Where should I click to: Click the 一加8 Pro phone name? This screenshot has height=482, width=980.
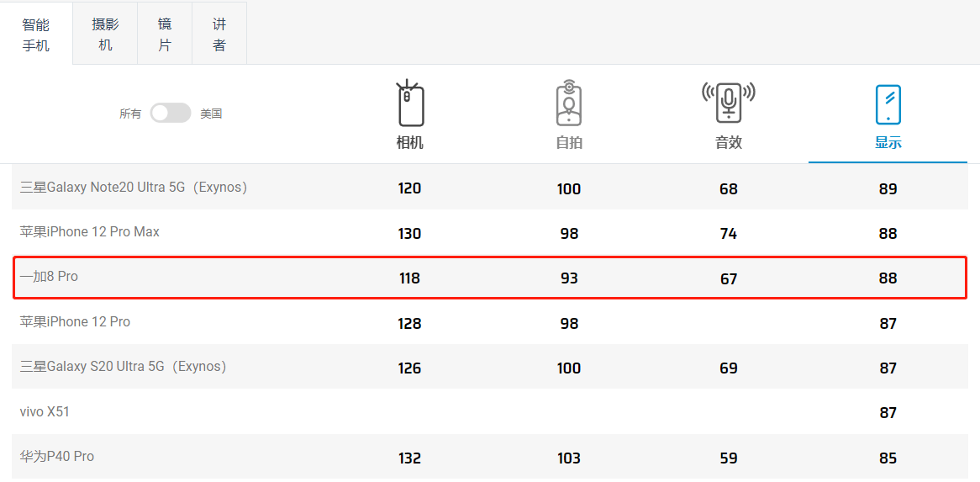[x=50, y=277]
